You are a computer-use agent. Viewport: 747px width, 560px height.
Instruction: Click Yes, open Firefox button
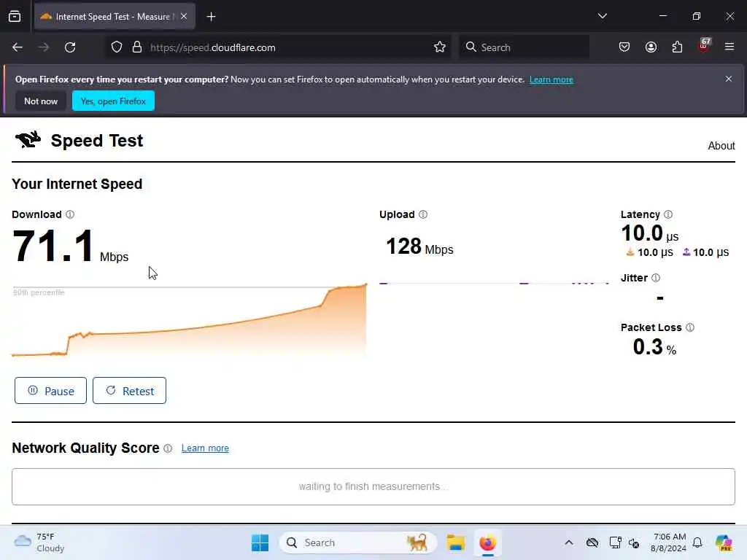(113, 101)
